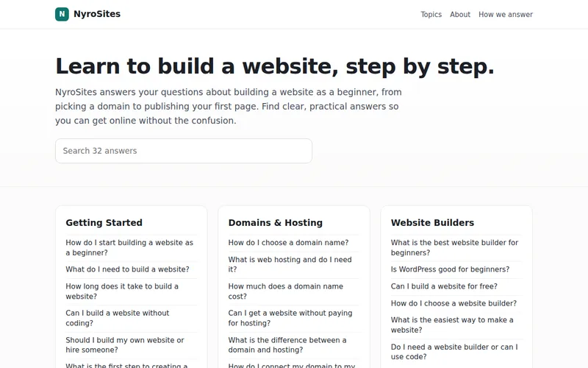Open How we answer in navigation
Viewport: 588px width, 368px height.
coord(505,14)
